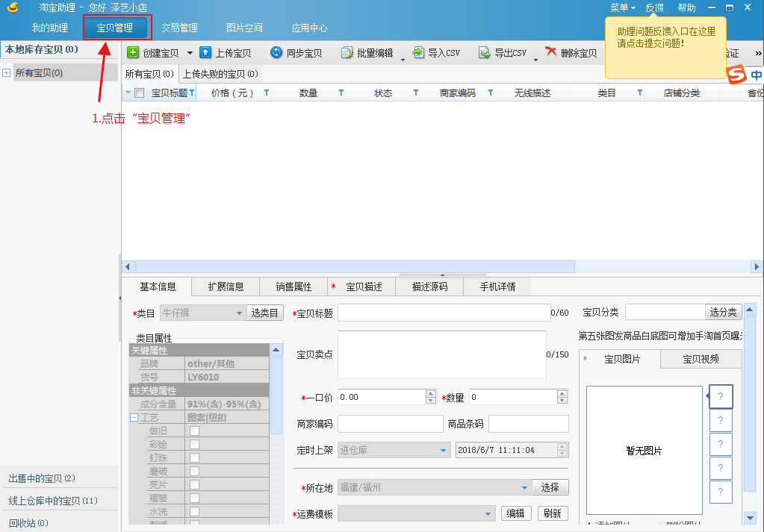Click the 编辑 shipping template button

point(515,513)
